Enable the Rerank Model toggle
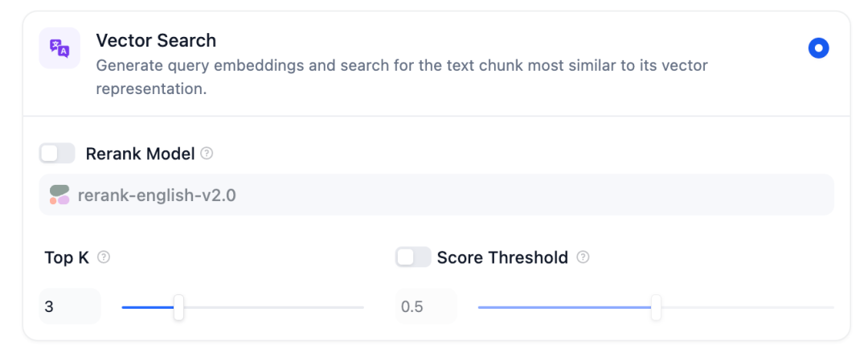Image resolution: width=868 pixels, height=349 pixels. point(57,153)
